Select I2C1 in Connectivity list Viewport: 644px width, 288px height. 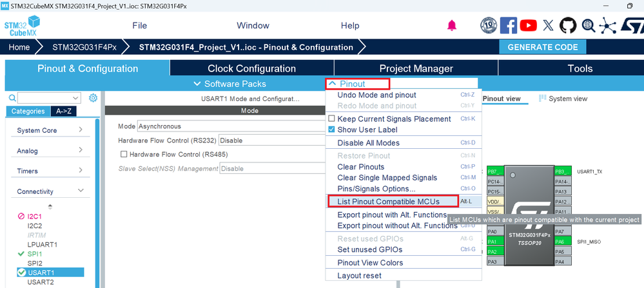[35, 216]
